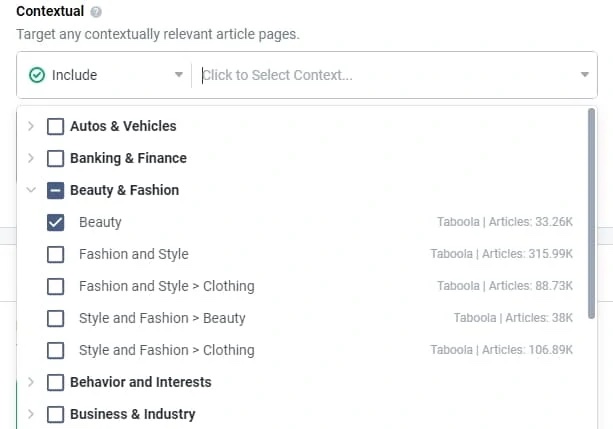613x429 pixels.
Task: Select Style and Fashion > Clothing option
Action: tap(166, 350)
